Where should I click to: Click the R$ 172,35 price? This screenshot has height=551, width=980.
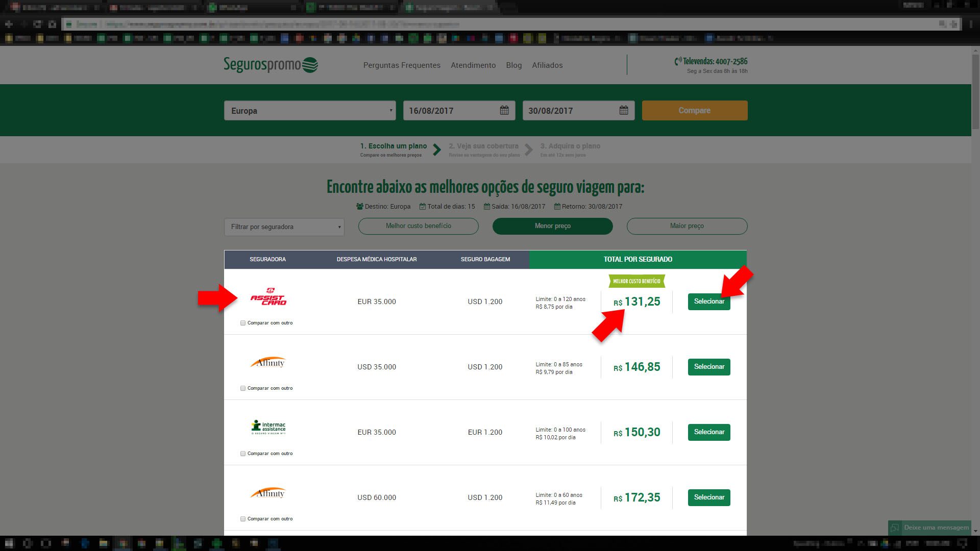pos(637,497)
